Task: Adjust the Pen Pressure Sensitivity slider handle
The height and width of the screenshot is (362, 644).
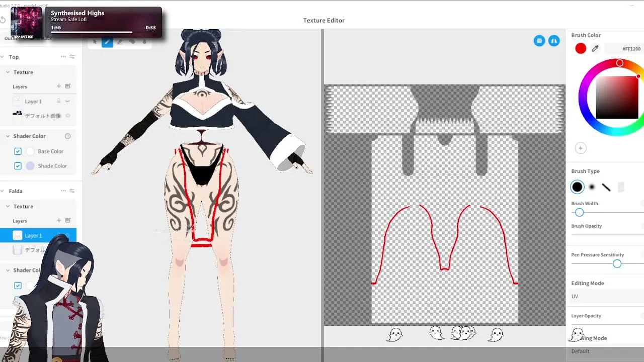Action: click(x=617, y=264)
